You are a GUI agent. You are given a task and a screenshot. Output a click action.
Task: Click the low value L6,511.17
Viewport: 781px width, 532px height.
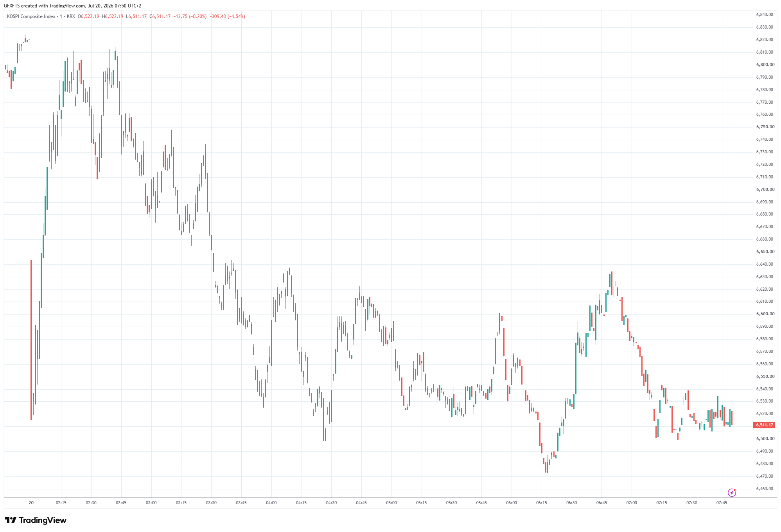point(136,16)
